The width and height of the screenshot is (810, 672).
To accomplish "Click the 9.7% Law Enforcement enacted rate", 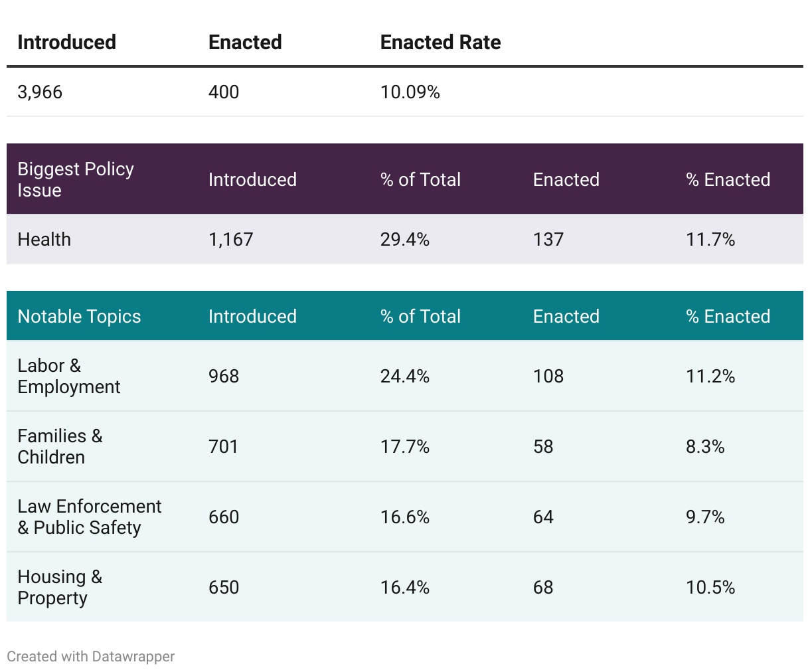I will point(704,517).
